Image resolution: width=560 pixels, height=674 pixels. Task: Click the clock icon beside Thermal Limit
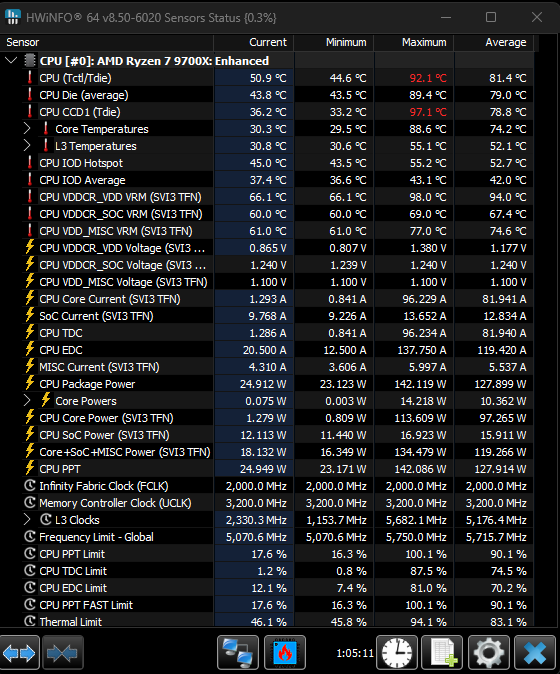click(30, 621)
